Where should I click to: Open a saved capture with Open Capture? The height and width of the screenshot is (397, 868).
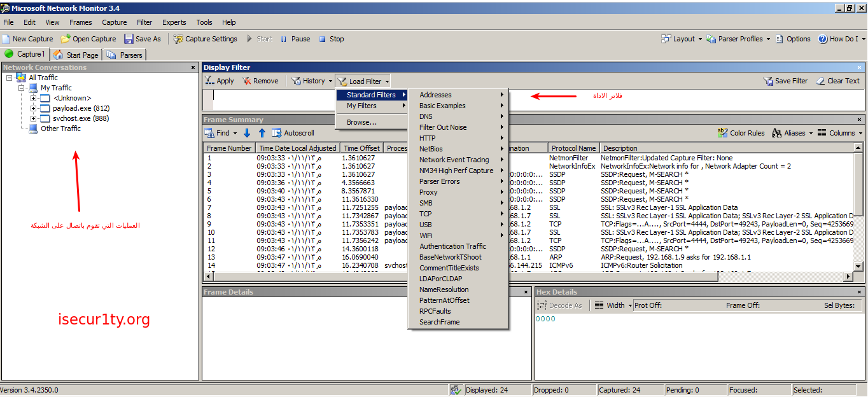tap(88, 39)
